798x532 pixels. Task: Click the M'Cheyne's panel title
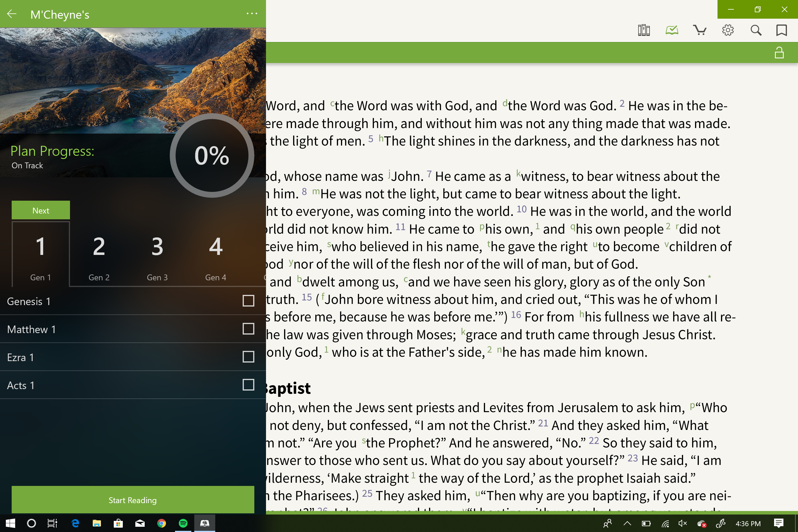(60, 15)
